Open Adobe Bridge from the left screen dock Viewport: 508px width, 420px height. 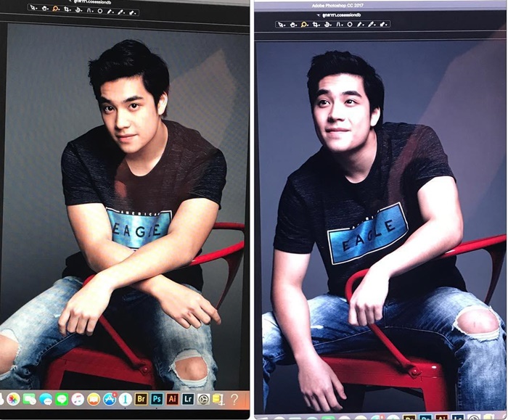point(141,398)
